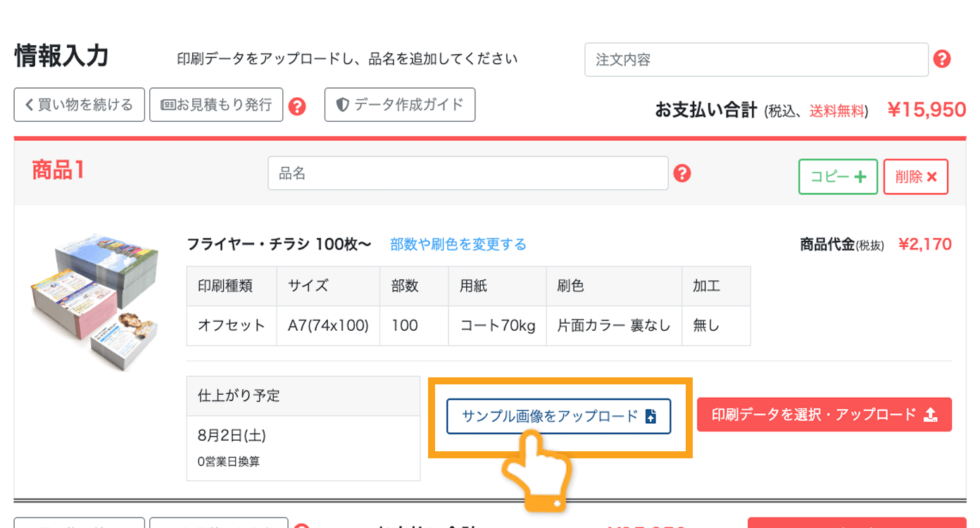Click the plus icon on コピー button

(x=860, y=177)
